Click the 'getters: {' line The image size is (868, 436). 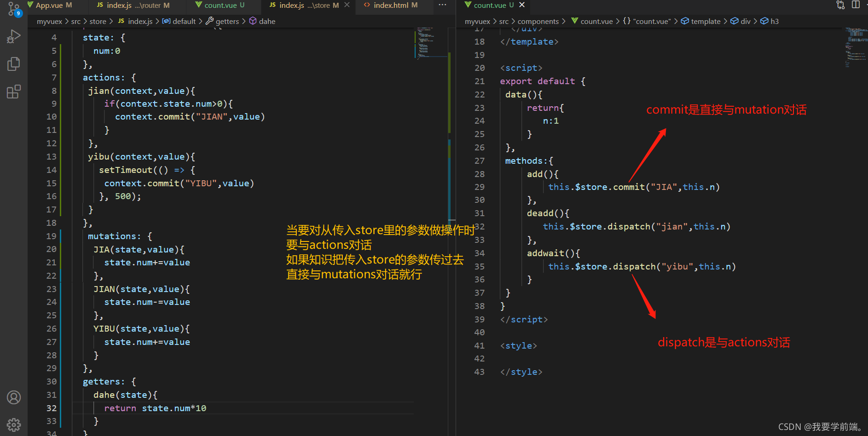click(110, 381)
